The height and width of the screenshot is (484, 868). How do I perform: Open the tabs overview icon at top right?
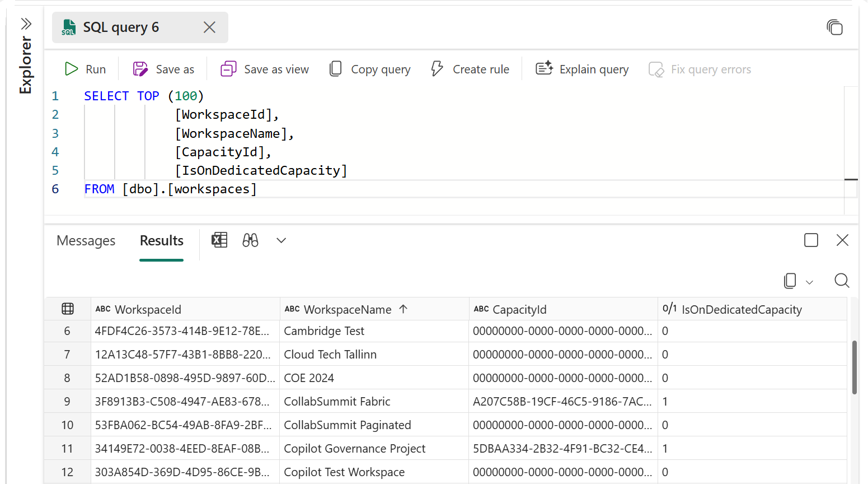point(834,27)
